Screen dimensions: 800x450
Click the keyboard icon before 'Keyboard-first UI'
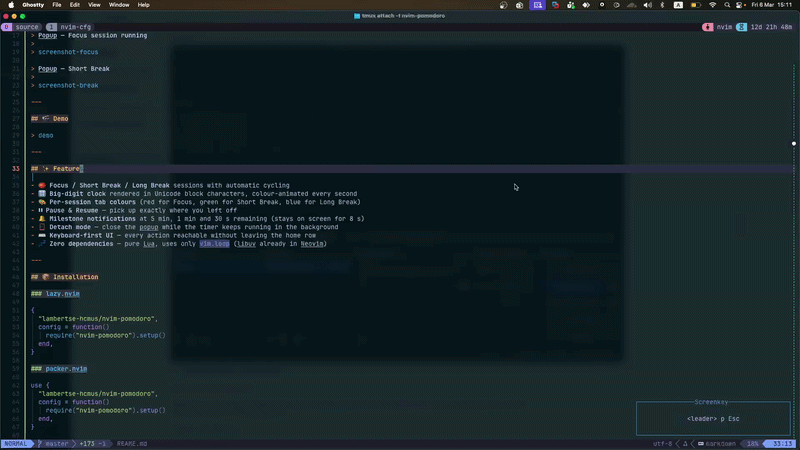tap(42, 236)
